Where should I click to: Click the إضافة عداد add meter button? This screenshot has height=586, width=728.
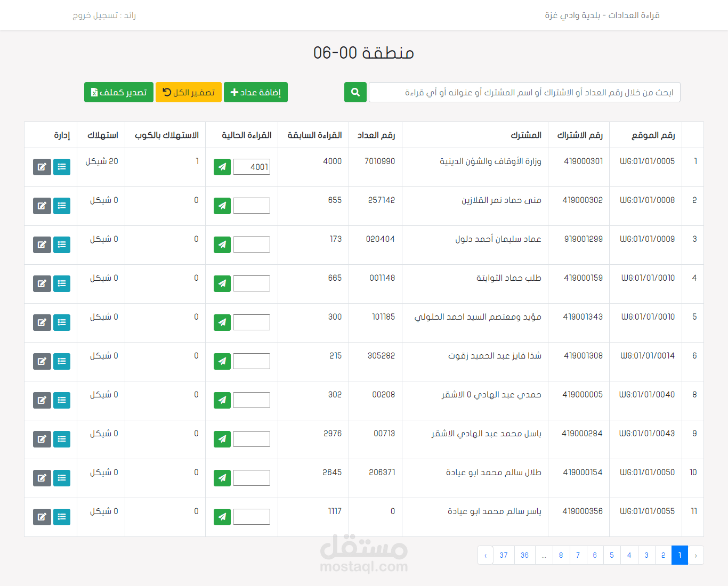coord(256,92)
